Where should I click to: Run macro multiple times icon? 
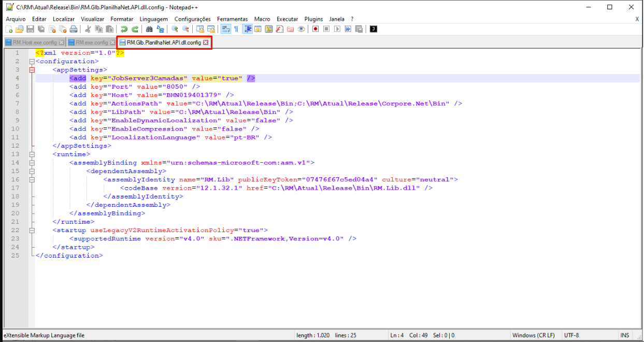348,29
